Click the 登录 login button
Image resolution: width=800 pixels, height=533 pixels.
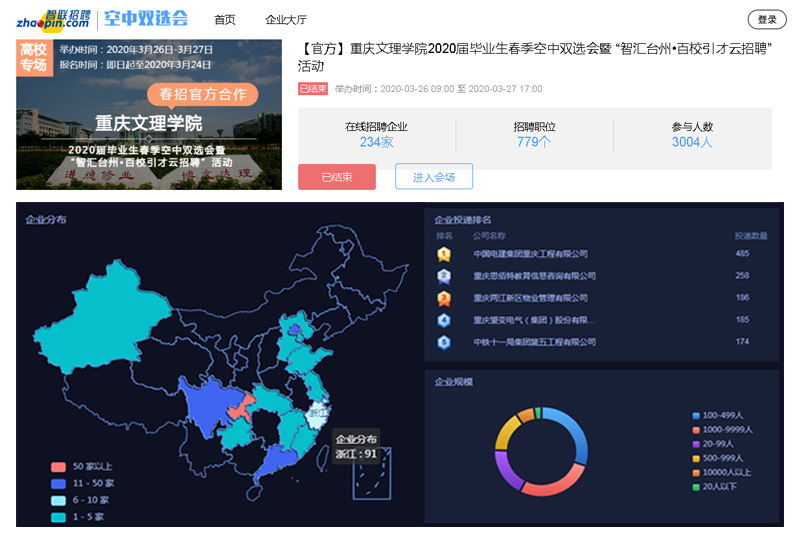766,19
